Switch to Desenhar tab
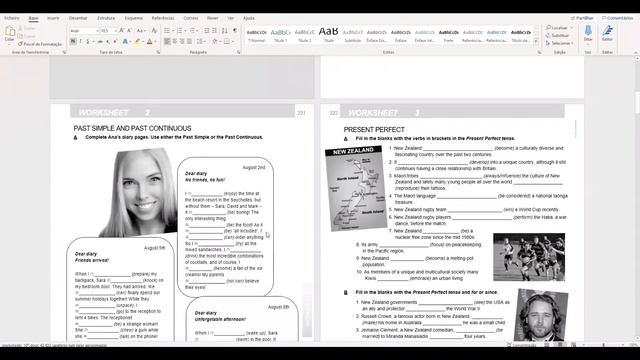Screen dimensions: 640x360 pos(78,18)
